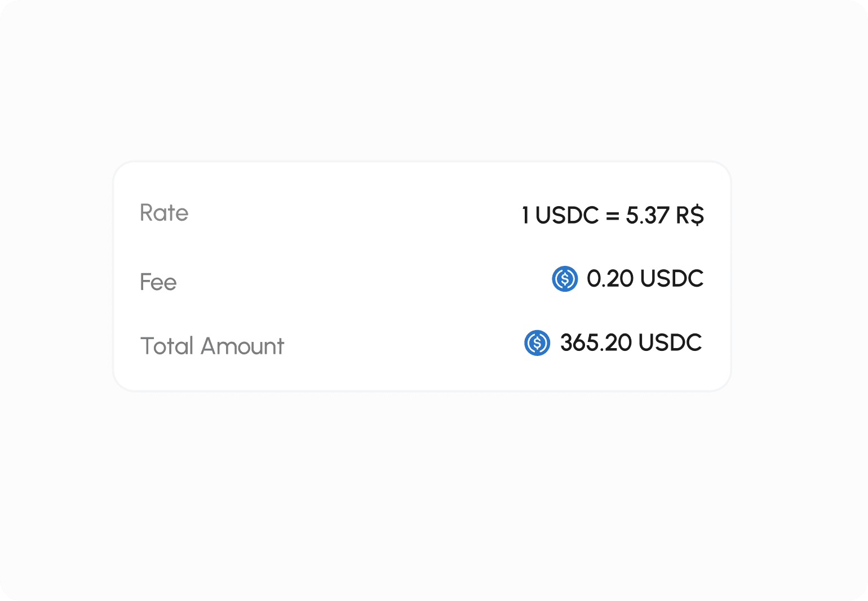Select the Rate label
This screenshot has width=868, height=601.
(164, 213)
